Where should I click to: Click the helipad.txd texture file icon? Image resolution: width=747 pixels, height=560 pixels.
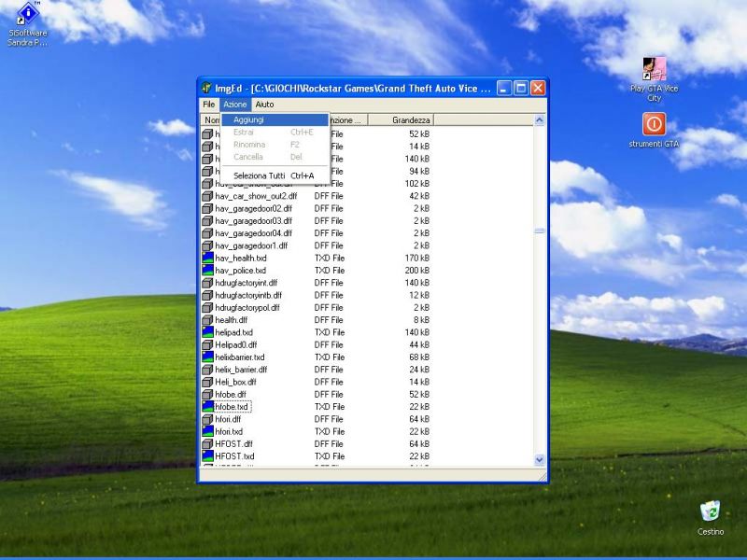[208, 332]
